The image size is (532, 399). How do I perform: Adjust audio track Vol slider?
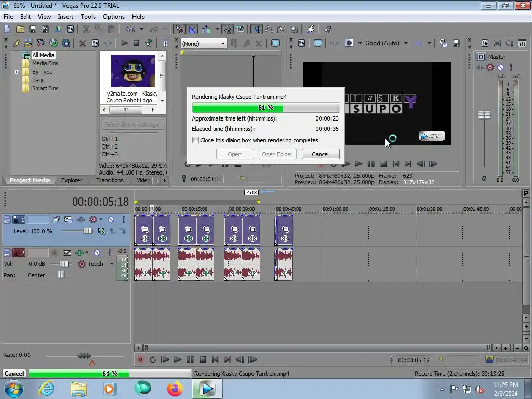click(64, 263)
